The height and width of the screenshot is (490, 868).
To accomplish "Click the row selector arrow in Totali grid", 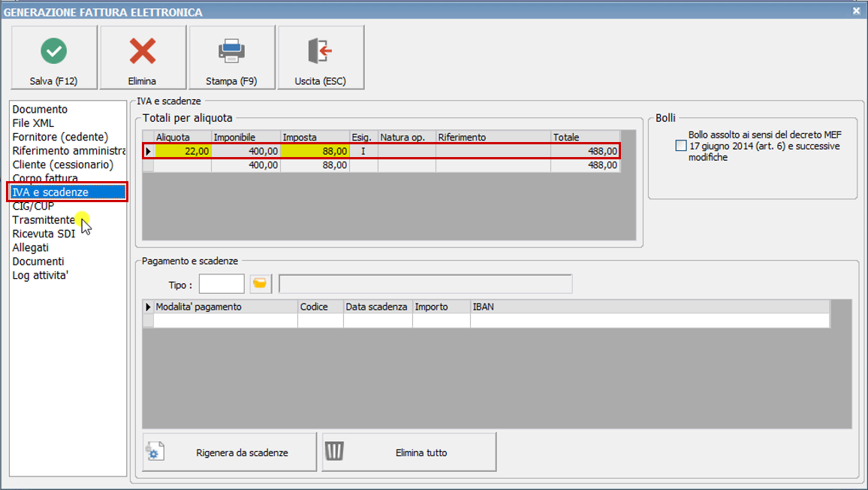I will pyautogui.click(x=147, y=150).
